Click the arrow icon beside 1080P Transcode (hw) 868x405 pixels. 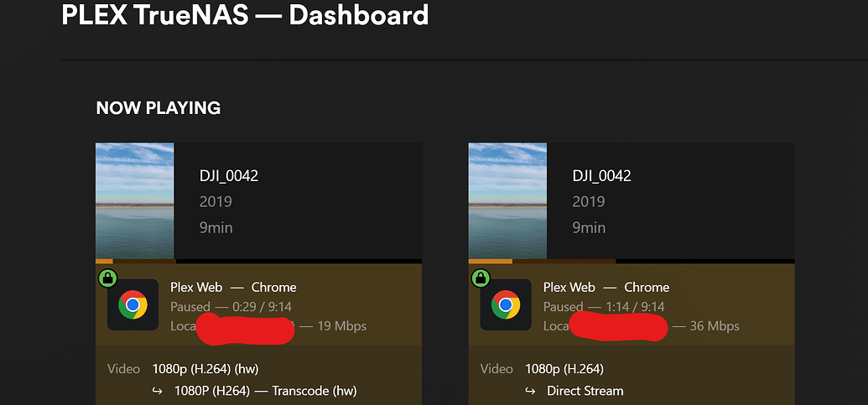coord(158,392)
